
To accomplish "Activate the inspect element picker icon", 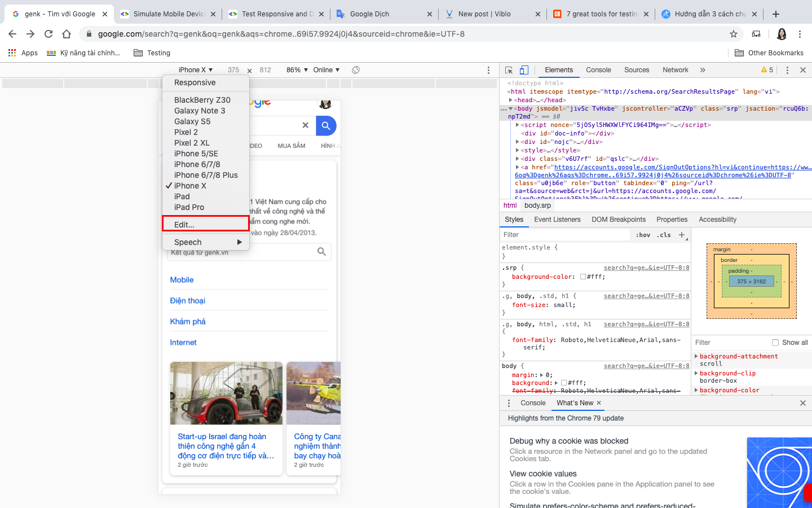I will pos(509,70).
